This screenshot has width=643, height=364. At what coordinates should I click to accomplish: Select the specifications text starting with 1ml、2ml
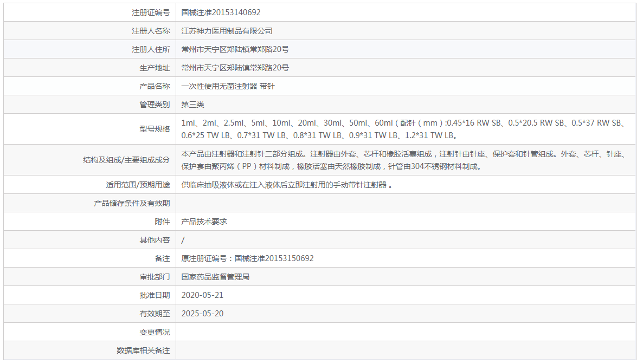pyautogui.click(x=403, y=129)
